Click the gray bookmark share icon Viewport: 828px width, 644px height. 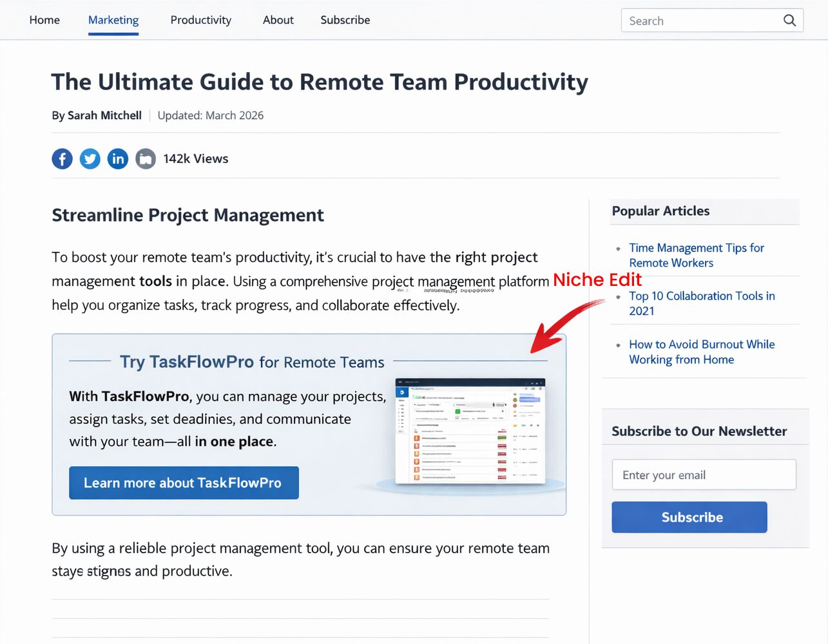(145, 158)
